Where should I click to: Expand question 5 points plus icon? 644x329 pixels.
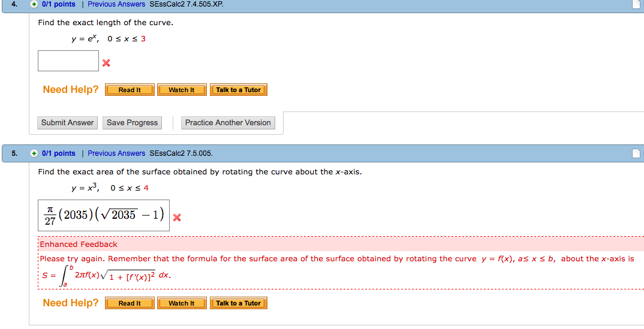coord(35,153)
